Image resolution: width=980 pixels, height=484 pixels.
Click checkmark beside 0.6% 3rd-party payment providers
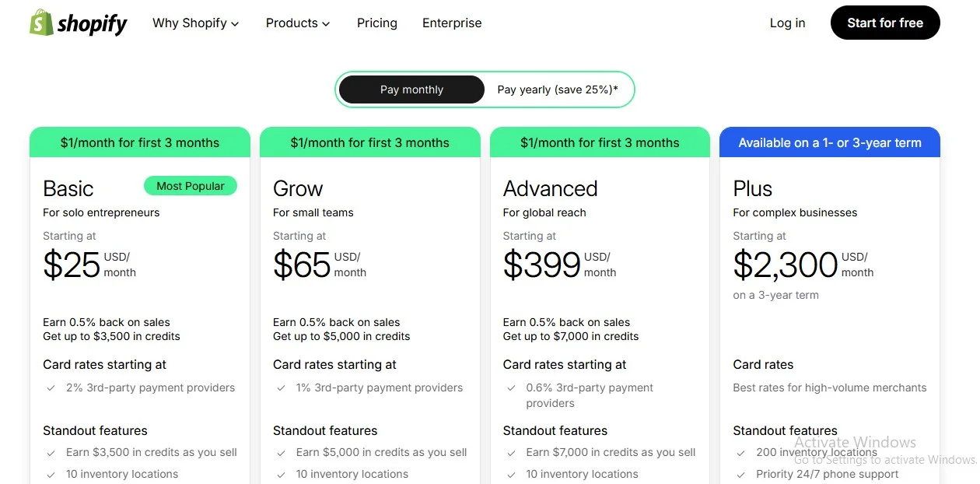point(511,388)
